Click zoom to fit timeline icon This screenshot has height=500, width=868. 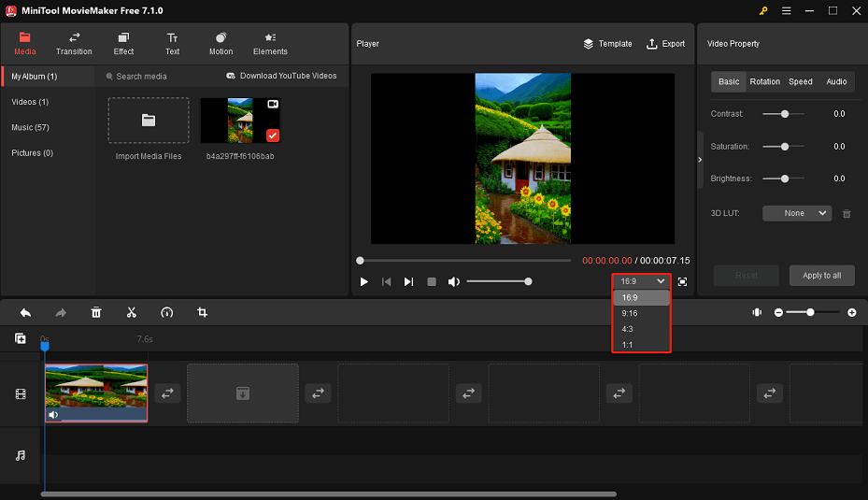tap(757, 313)
